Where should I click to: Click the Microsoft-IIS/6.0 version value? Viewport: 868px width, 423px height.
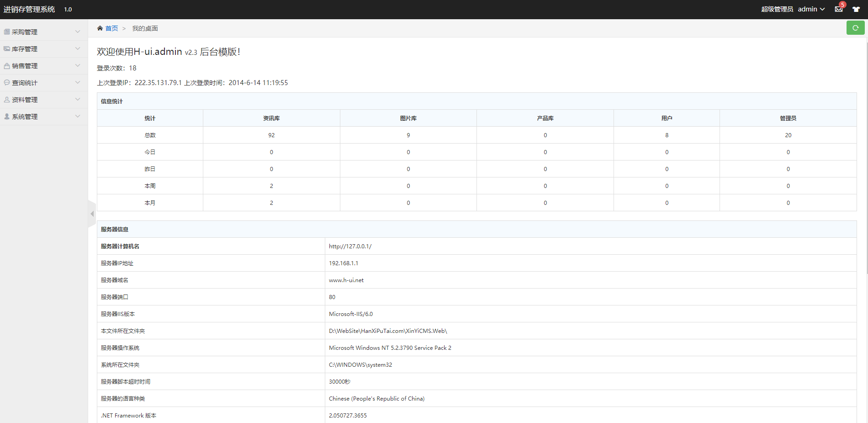pyautogui.click(x=351, y=314)
